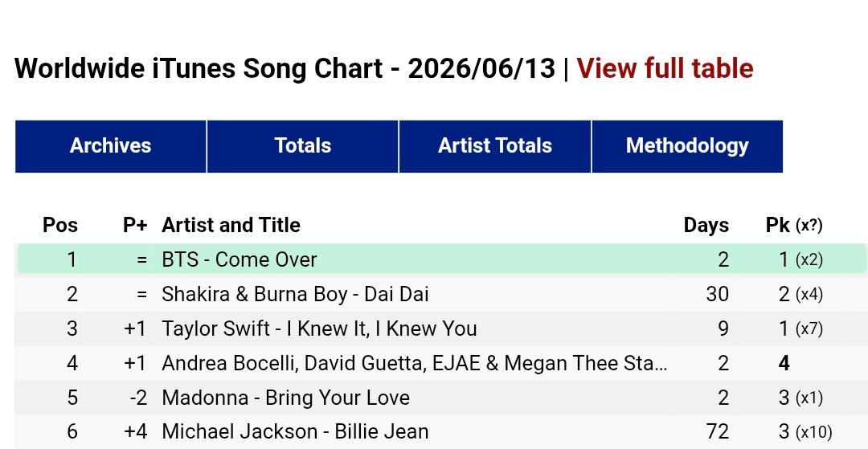Click the P+ column header
The image size is (868, 449).
pyautogui.click(x=135, y=225)
